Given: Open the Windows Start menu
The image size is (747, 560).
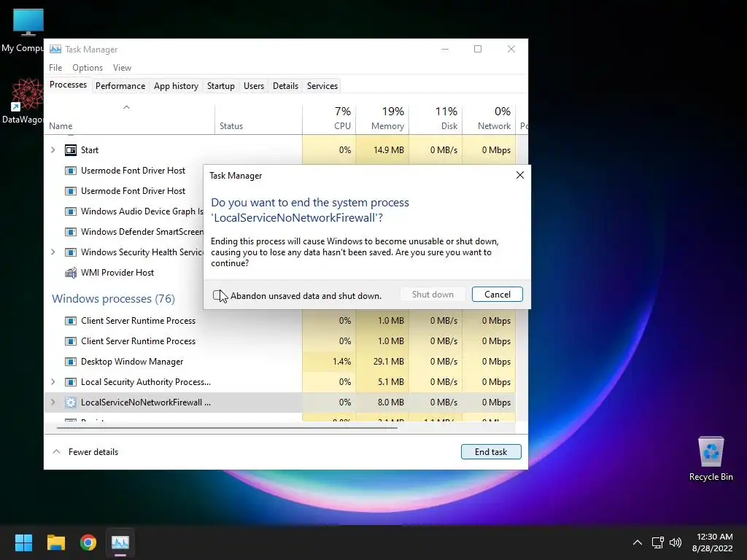Looking at the screenshot, I should 23,542.
